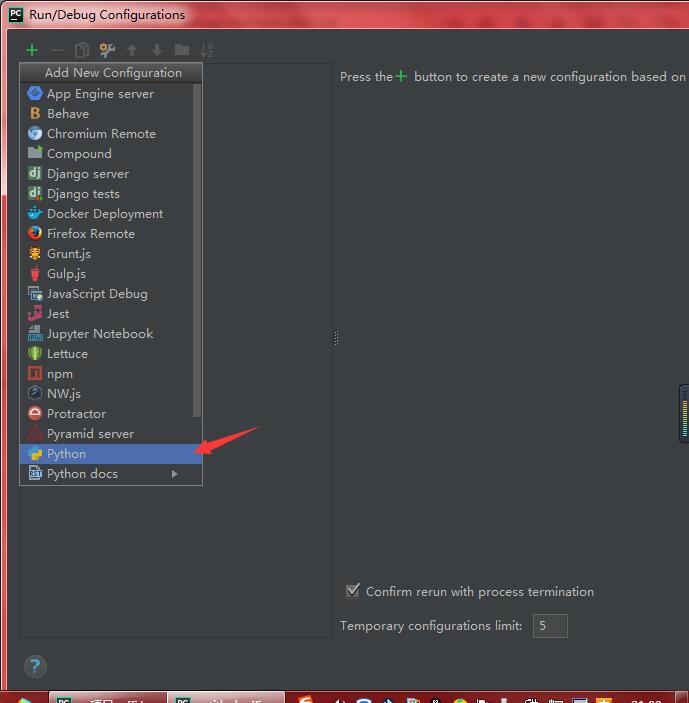Click the Sort Configurations alphabetically icon

tap(207, 50)
